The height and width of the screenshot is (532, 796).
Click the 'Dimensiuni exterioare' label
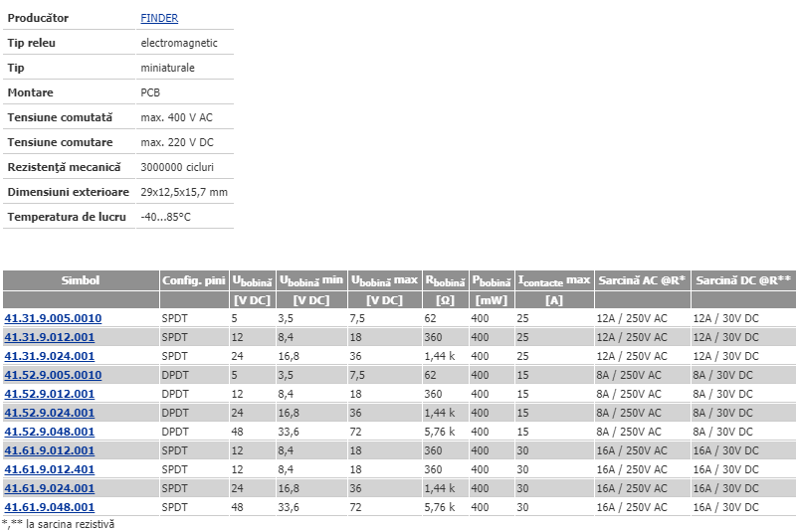click(x=69, y=192)
